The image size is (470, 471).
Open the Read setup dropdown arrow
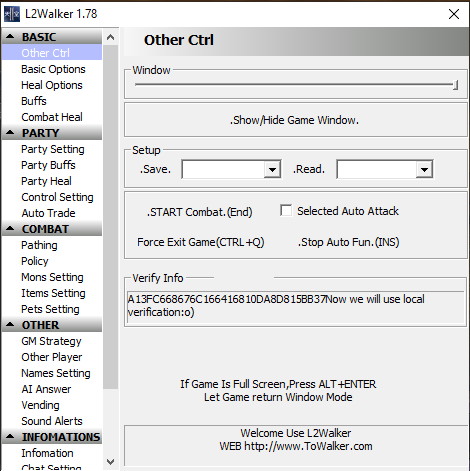click(x=424, y=169)
